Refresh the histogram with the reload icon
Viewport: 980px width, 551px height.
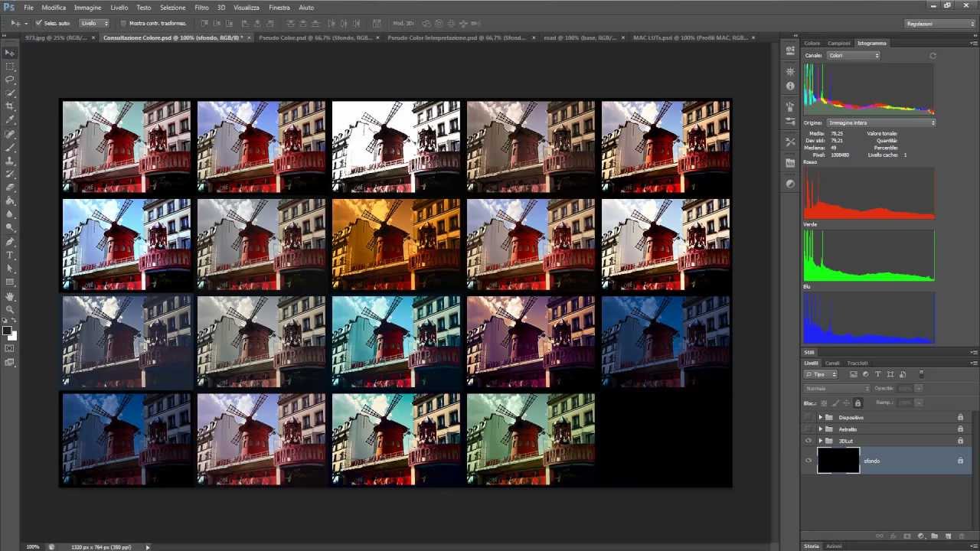[933, 56]
